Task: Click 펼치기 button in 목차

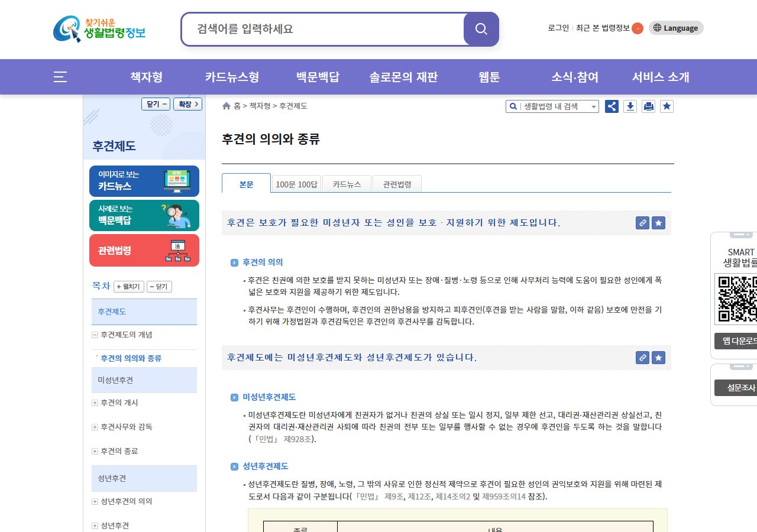Action: coord(129,287)
